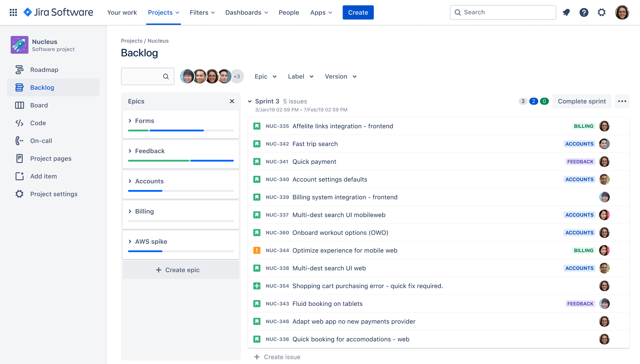Click the Project settings menu item
The width and height of the screenshot is (640, 364).
54,194
